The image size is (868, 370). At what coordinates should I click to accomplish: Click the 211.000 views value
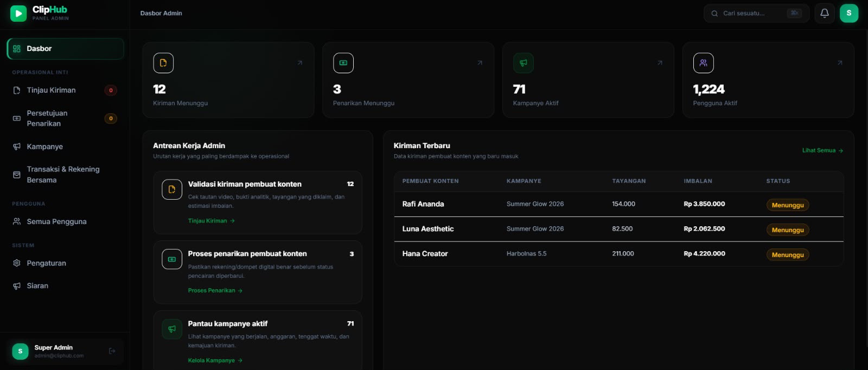click(623, 254)
